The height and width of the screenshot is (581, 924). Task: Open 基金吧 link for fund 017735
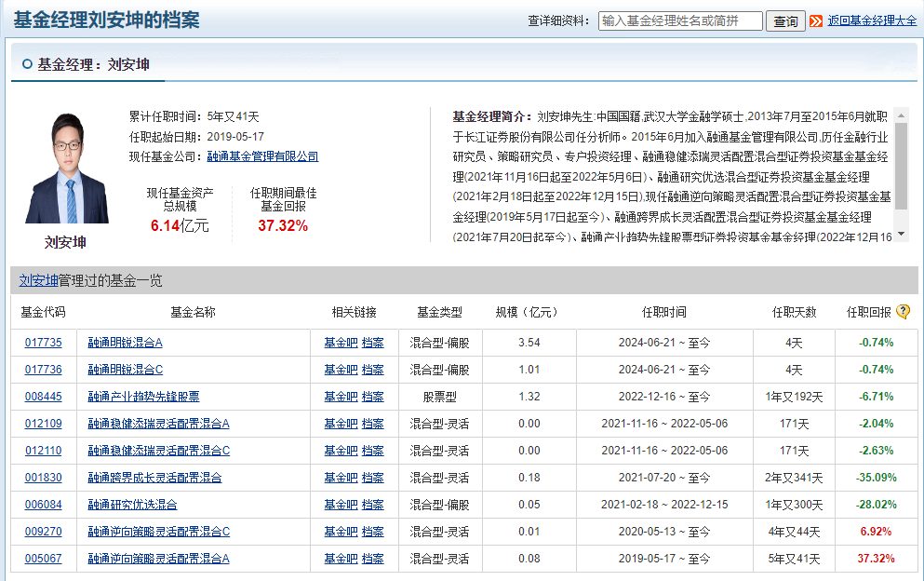click(x=341, y=343)
